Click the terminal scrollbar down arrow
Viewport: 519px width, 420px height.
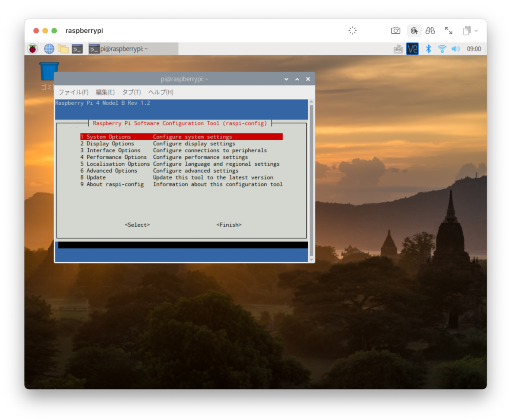click(311, 259)
